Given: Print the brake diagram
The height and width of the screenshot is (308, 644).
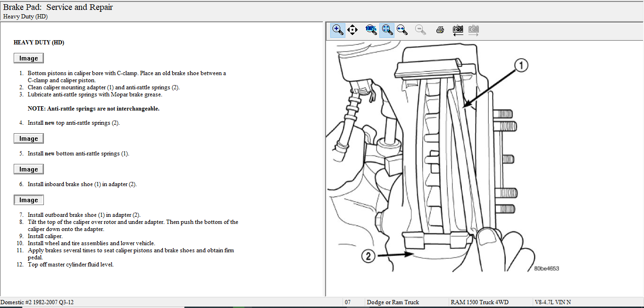Looking at the screenshot, I should (x=440, y=30).
